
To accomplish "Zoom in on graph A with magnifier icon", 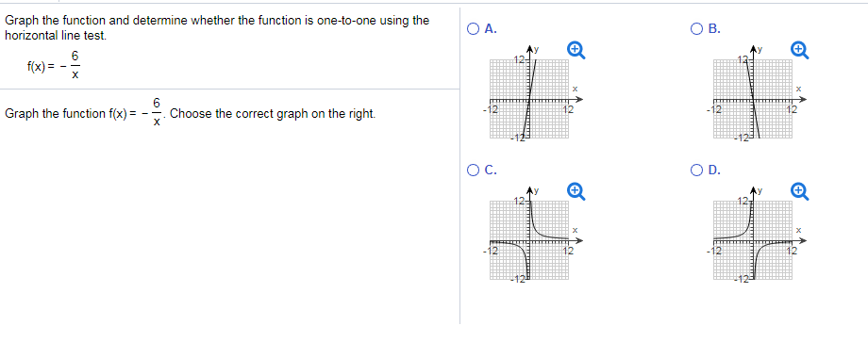I will (x=576, y=50).
